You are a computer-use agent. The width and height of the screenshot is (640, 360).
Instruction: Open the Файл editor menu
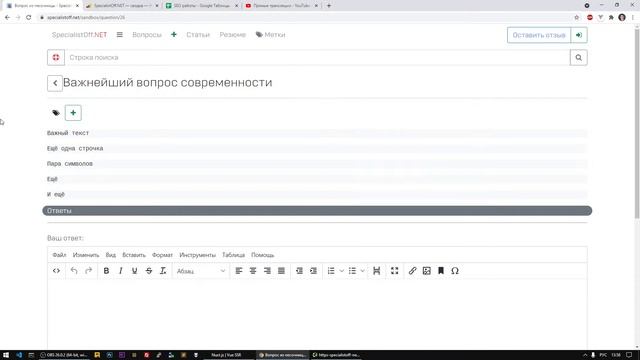pyautogui.click(x=59, y=255)
